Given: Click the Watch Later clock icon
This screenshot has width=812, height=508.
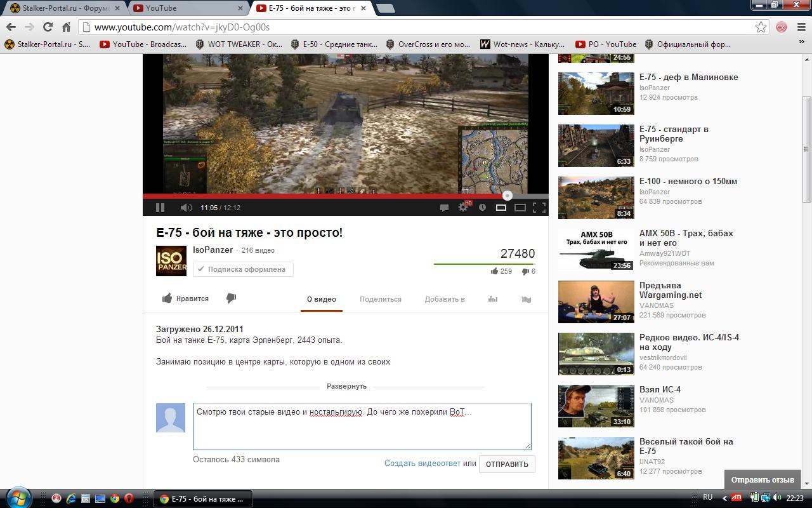Looking at the screenshot, I should [x=482, y=208].
